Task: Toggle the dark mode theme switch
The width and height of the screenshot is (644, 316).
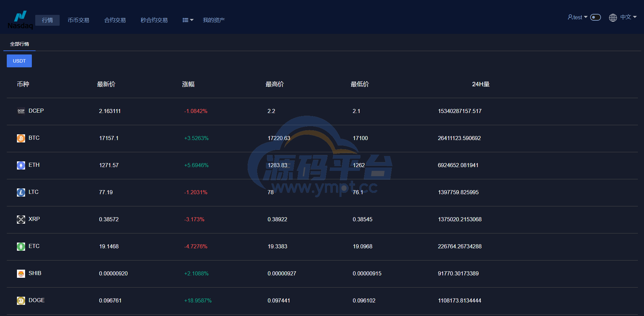Action: click(595, 17)
